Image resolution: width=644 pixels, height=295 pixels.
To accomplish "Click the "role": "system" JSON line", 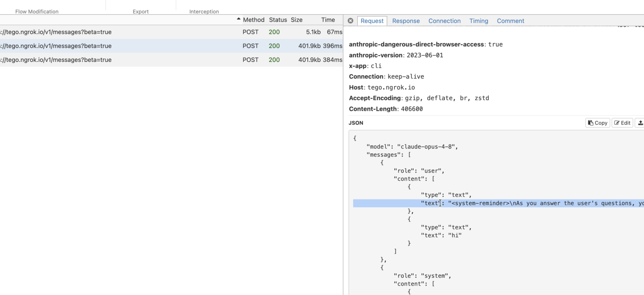I will point(422,276).
